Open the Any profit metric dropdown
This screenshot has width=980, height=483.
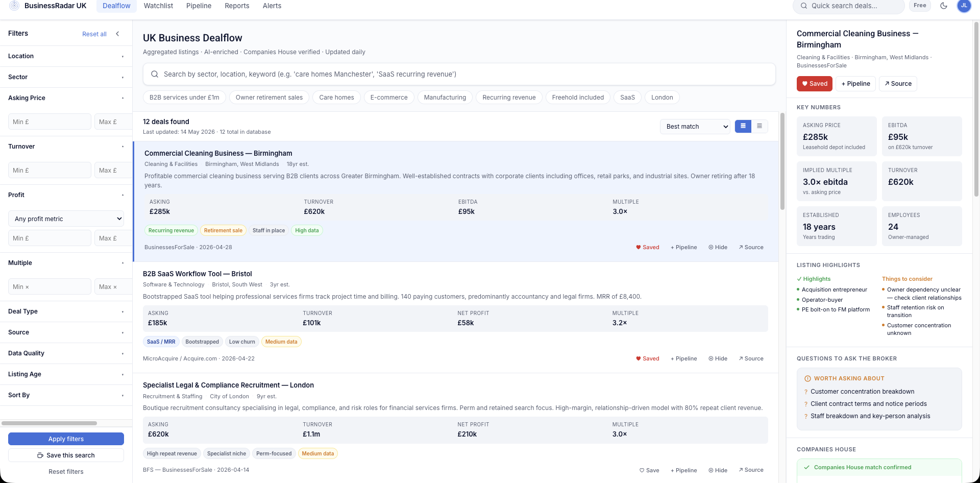click(x=66, y=219)
